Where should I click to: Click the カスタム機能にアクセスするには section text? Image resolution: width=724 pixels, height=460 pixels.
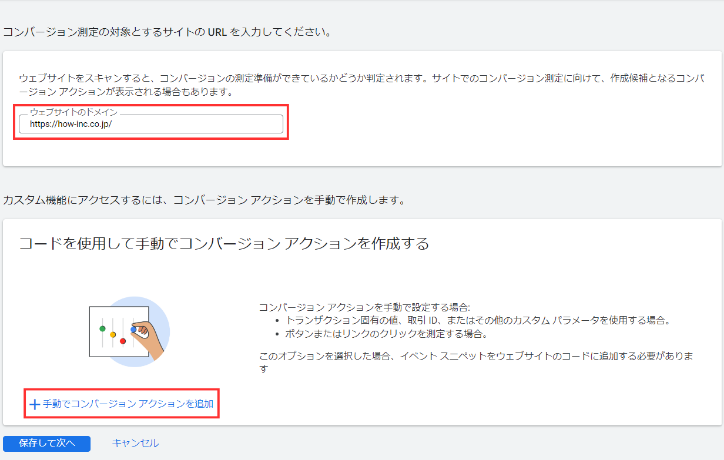204,200
